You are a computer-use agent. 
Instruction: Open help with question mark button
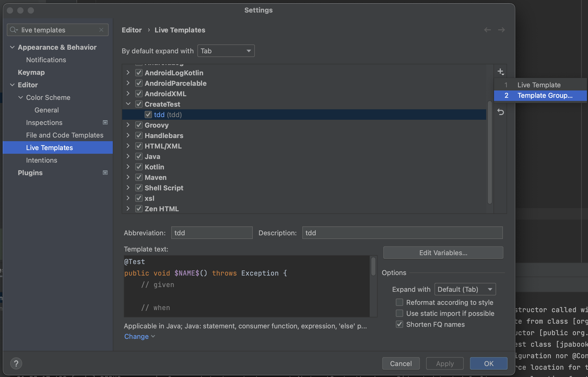(x=16, y=363)
